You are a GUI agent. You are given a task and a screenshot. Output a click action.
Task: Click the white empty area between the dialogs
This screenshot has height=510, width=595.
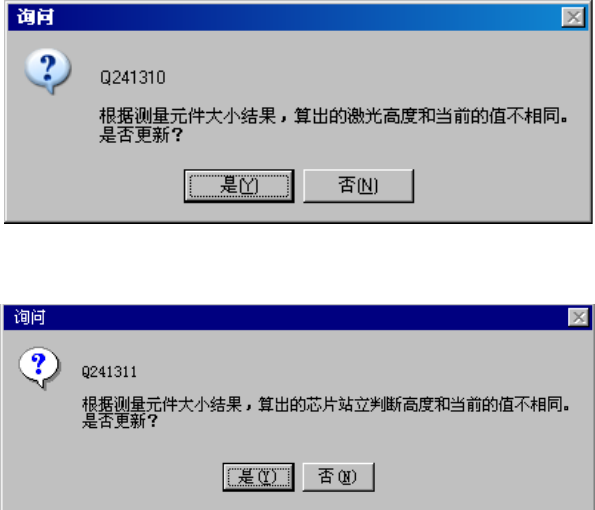298,264
